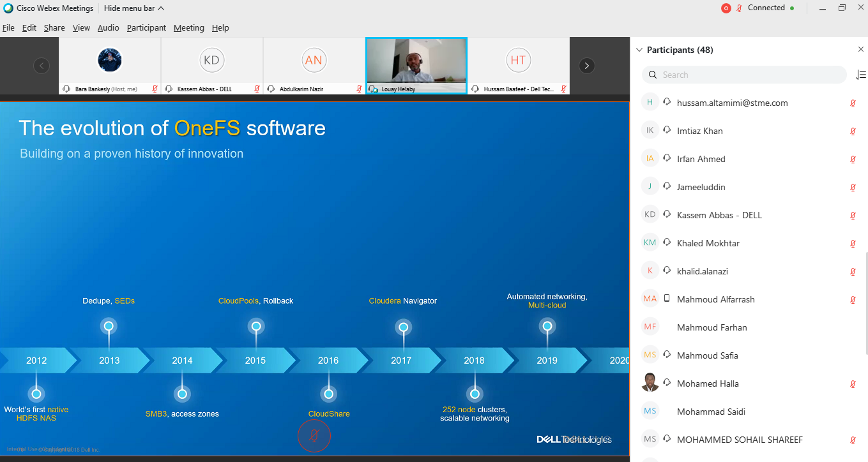Click the search magnifier icon in Participants
This screenshot has width=868, height=462.
[653, 75]
